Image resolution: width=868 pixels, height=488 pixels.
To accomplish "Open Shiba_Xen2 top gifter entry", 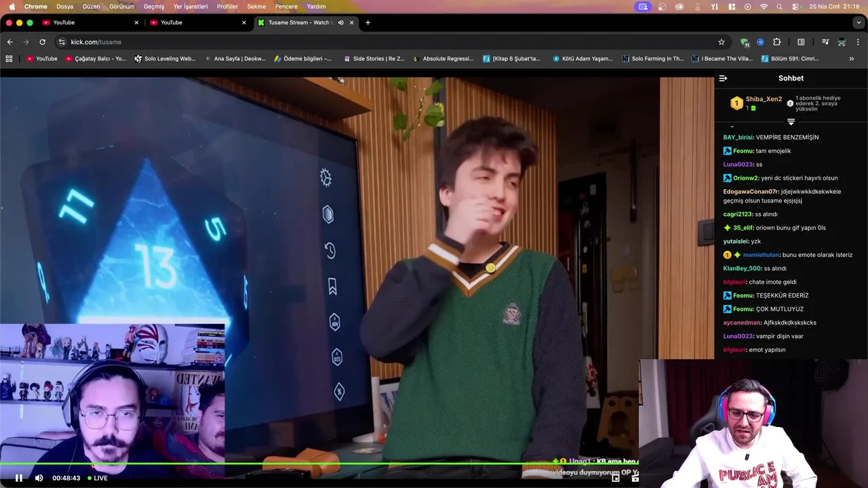I will point(757,103).
